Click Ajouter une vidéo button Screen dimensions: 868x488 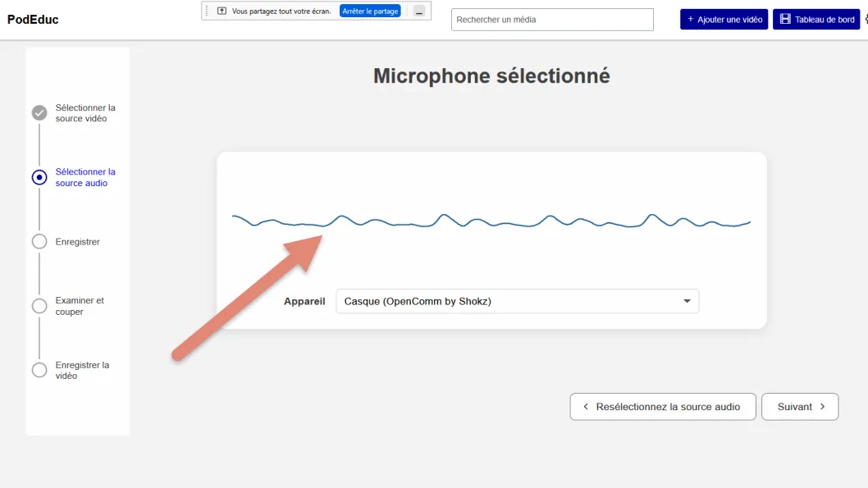pos(724,20)
